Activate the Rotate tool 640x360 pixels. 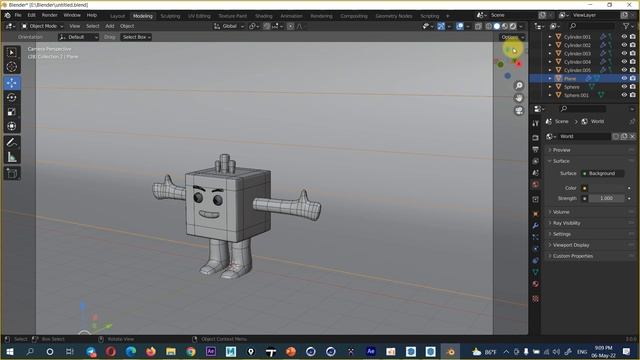point(12,98)
